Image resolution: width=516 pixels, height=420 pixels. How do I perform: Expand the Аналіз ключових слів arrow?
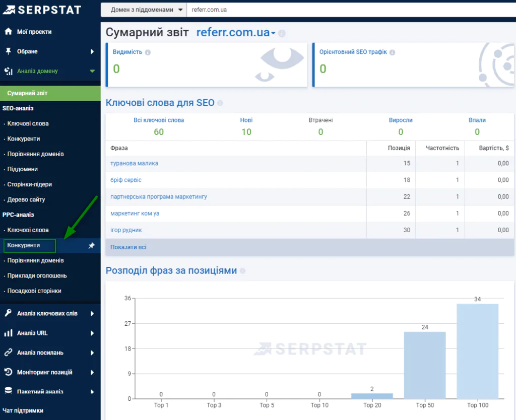coord(92,313)
